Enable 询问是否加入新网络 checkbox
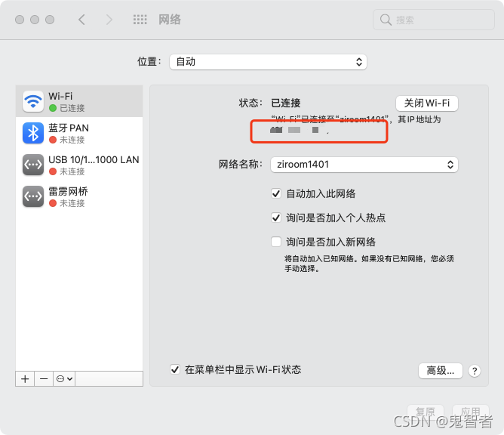The image size is (504, 435). 276,242
